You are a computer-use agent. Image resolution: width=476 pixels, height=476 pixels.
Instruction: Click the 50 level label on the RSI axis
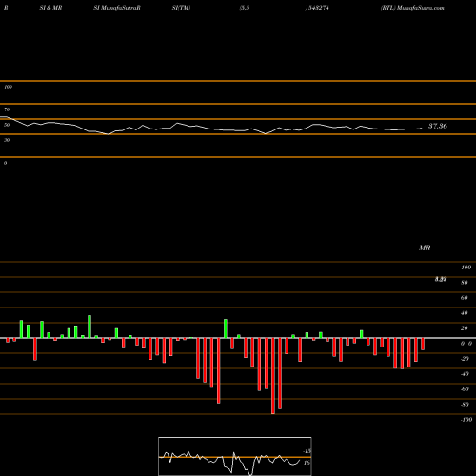click(x=7, y=125)
